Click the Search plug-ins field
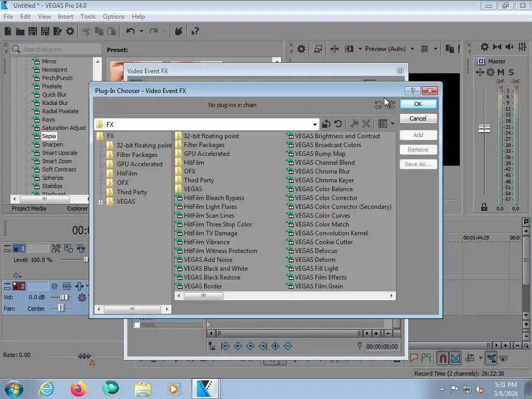Viewport: 532px width, 399px height. tap(56, 49)
